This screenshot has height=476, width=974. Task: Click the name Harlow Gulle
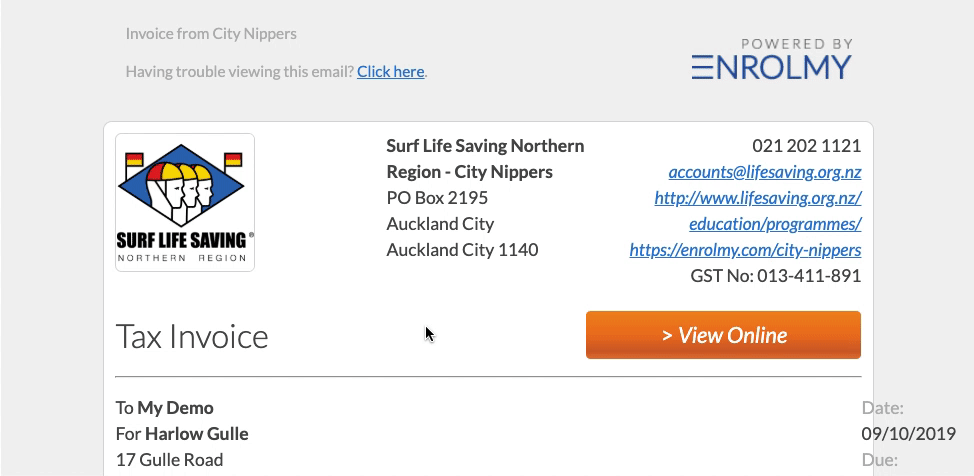coord(197,434)
